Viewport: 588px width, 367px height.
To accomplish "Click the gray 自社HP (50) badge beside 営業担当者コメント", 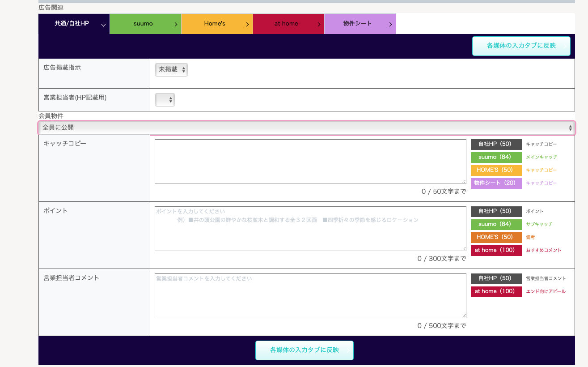I will pyautogui.click(x=496, y=278).
